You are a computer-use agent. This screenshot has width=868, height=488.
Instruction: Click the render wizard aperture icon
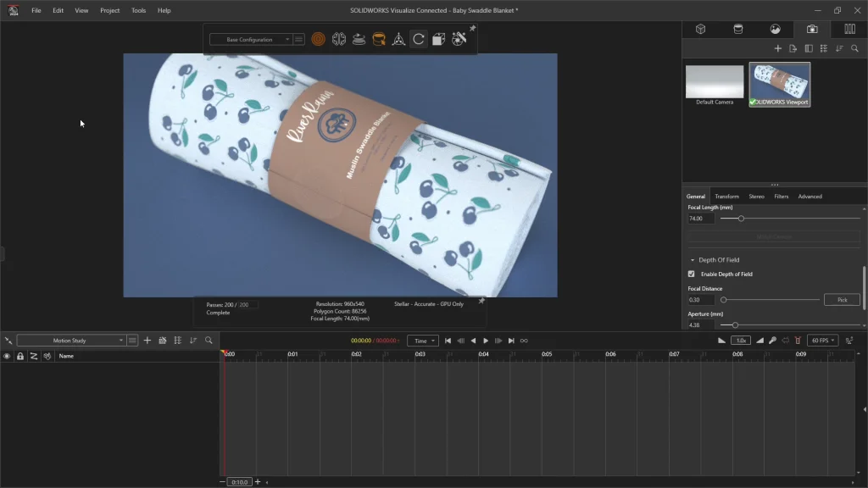click(x=459, y=39)
